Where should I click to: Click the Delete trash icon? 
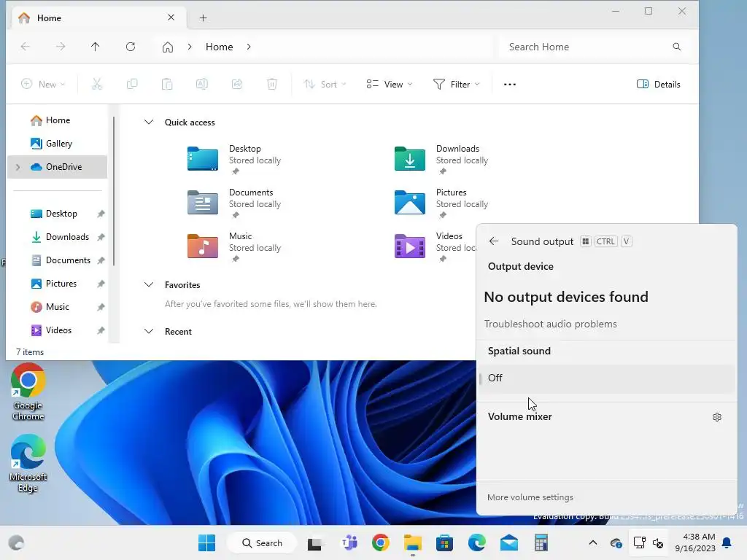tap(271, 85)
